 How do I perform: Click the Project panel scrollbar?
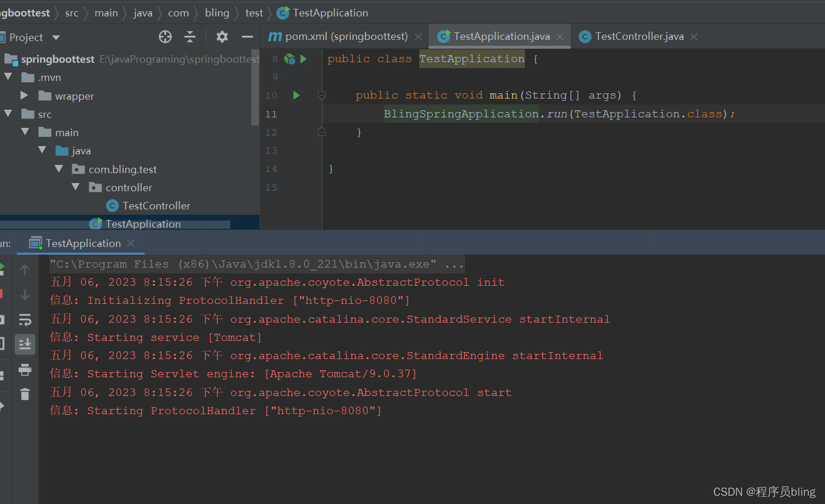pyautogui.click(x=255, y=87)
